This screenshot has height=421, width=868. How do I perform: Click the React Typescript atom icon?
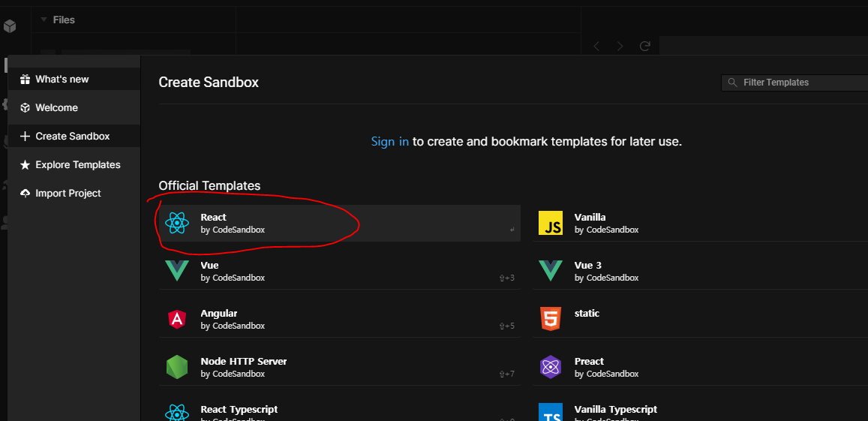[177, 412]
